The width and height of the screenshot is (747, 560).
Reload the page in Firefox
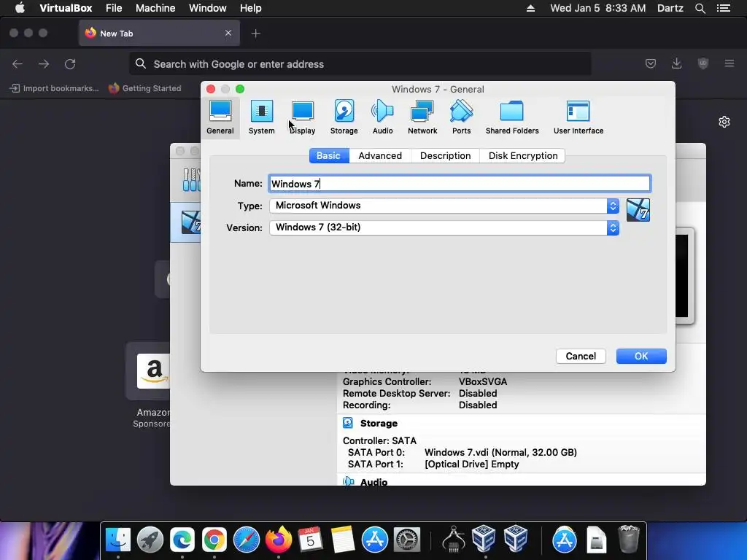coord(70,64)
